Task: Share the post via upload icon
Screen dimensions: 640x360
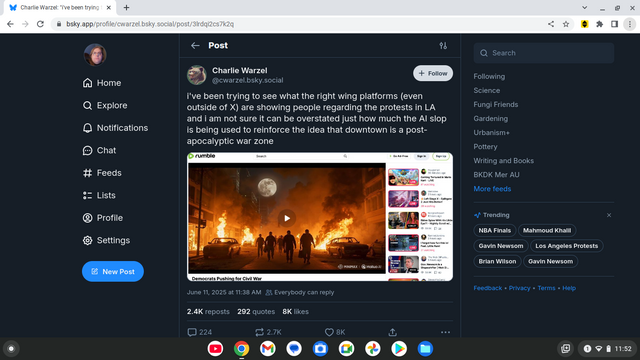Action: (392, 332)
